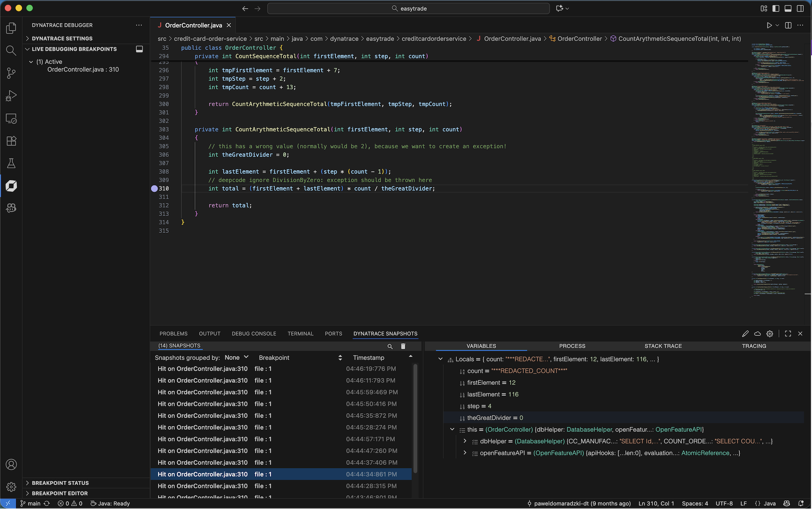
Task: Click the search icon in the Snapshots panel
Action: 390,346
